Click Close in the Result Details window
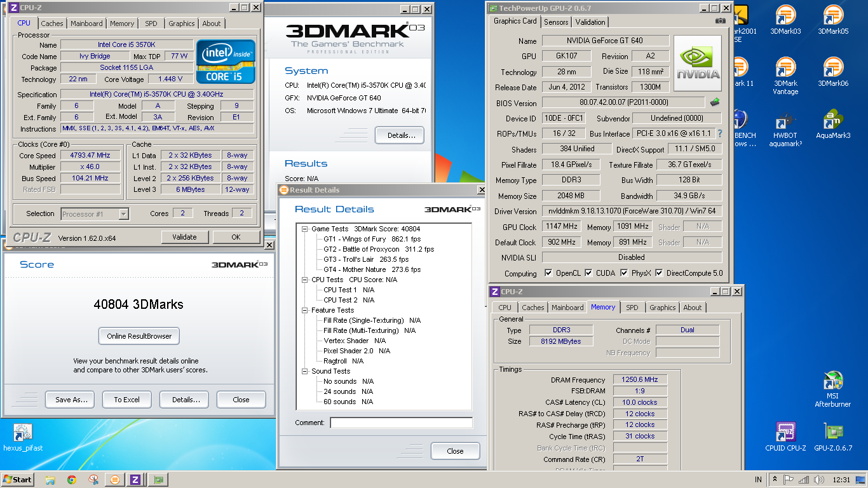The height and width of the screenshot is (488, 868). click(455, 451)
